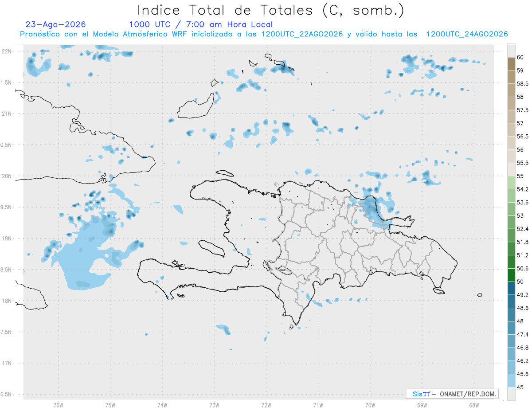532x411 pixels.
Task: Click the color bar value '46.2'
Action: [522, 361]
